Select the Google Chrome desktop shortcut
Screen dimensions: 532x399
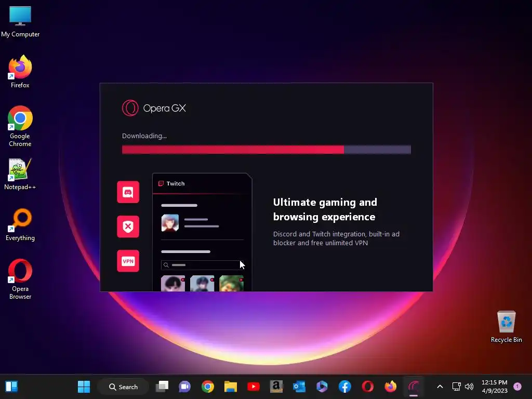[20, 126]
